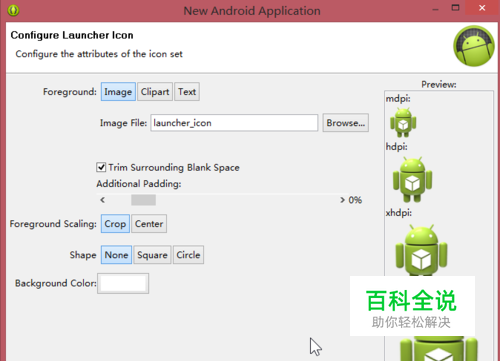The image size is (500, 361).
Task: Click the Additional Padding slider thumb
Action: pos(143,200)
